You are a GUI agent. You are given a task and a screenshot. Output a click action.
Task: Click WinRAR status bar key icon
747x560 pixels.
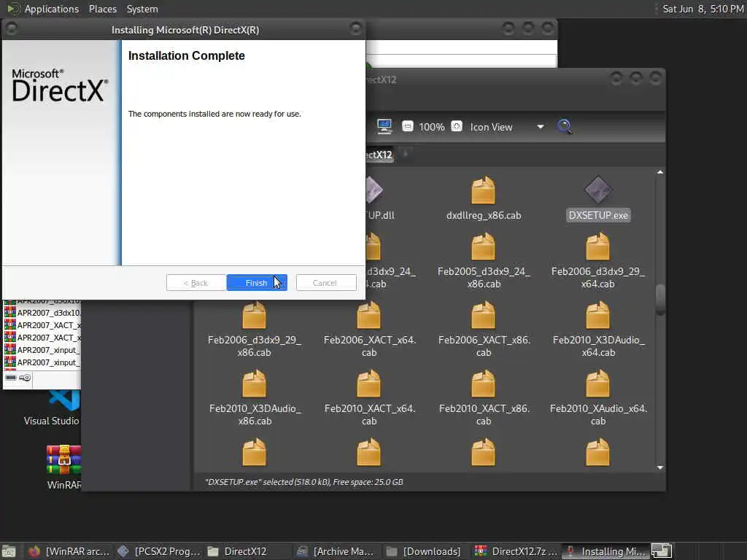[26, 378]
